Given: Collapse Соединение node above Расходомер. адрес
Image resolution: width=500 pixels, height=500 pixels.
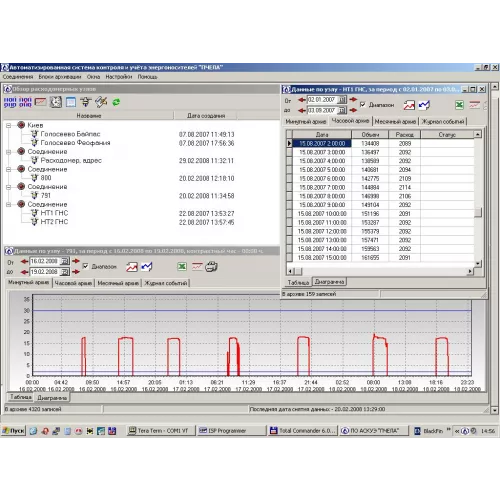Looking at the screenshot, I should click(x=9, y=152).
